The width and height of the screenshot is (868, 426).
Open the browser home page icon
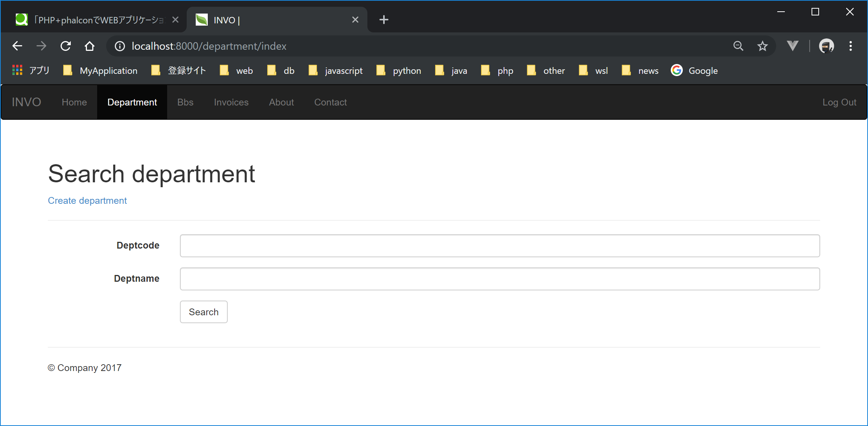(x=90, y=46)
